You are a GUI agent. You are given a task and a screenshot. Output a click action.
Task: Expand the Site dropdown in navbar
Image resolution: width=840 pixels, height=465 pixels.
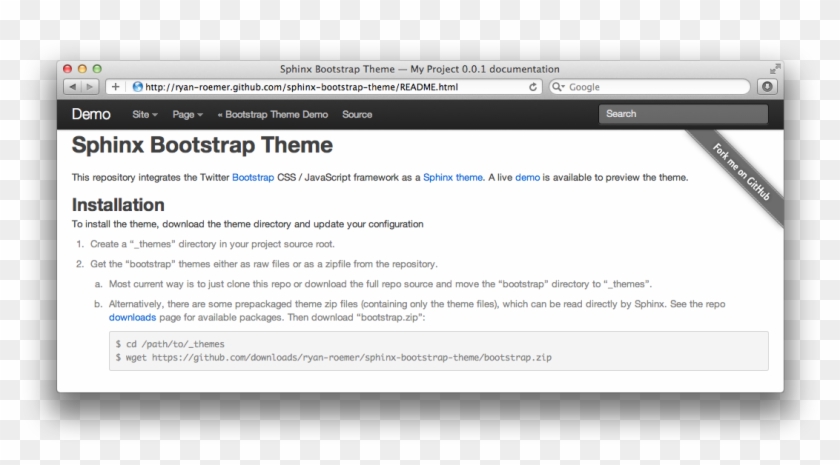145,114
